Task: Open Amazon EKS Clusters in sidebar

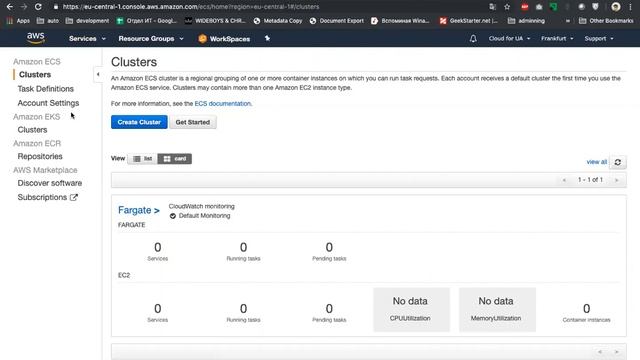Action: coord(32,130)
